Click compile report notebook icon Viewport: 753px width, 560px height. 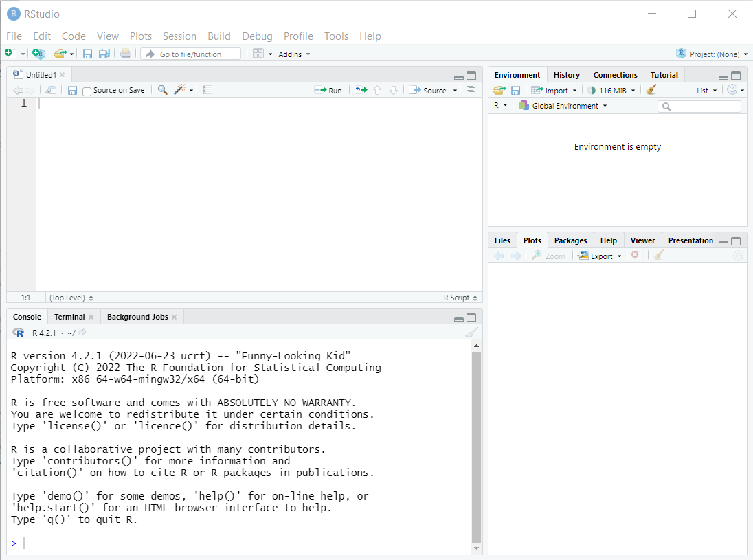(207, 90)
